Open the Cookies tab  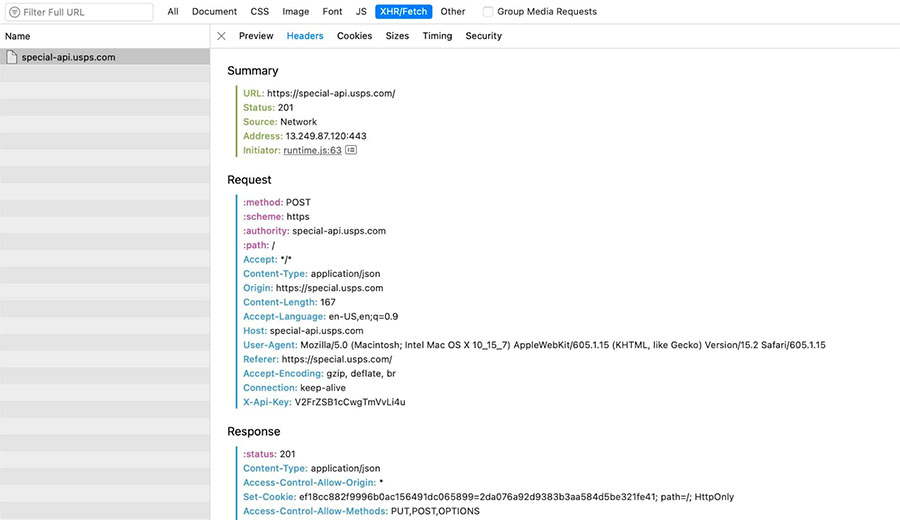354,36
